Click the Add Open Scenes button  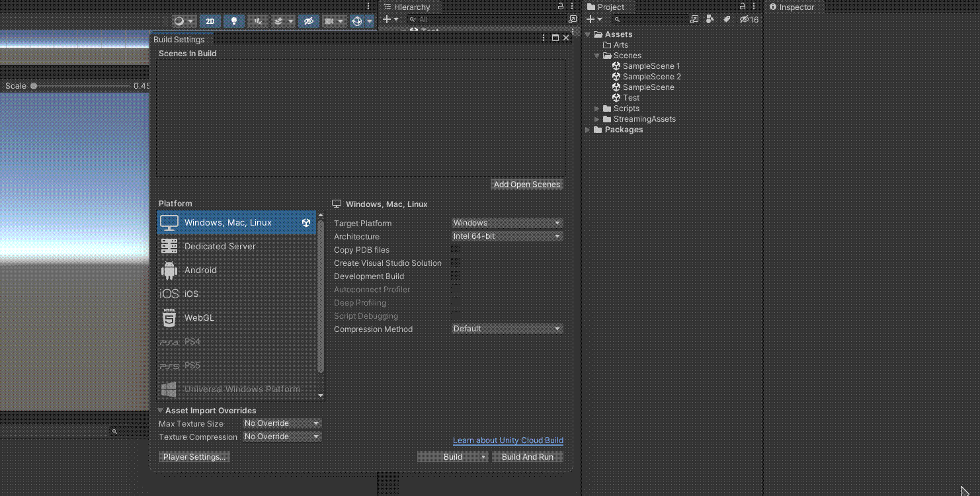[527, 185]
